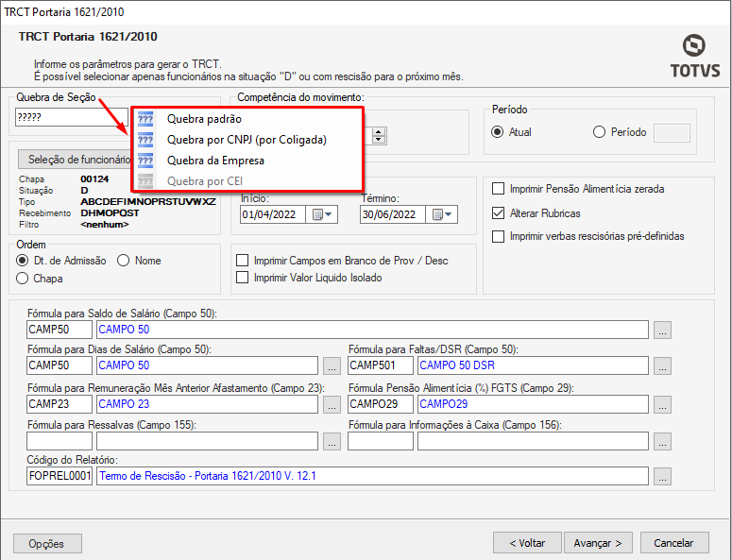Click Competência spinner down arrow
Screen dimensions: 732x560
coord(379,140)
